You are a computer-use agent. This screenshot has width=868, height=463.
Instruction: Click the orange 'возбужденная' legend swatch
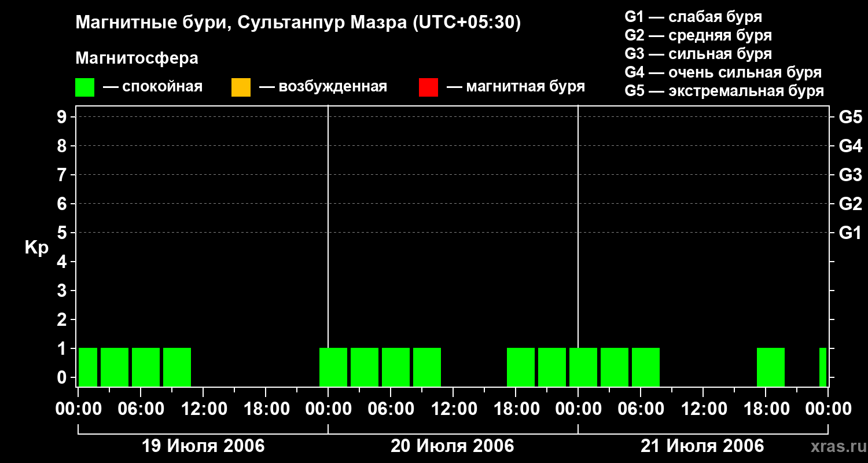(x=241, y=87)
